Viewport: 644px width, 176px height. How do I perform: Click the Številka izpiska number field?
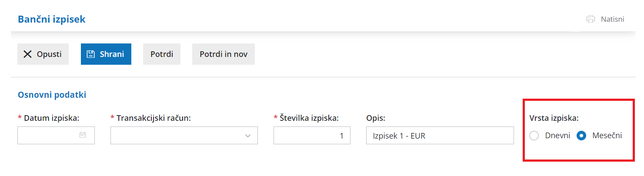tap(312, 136)
